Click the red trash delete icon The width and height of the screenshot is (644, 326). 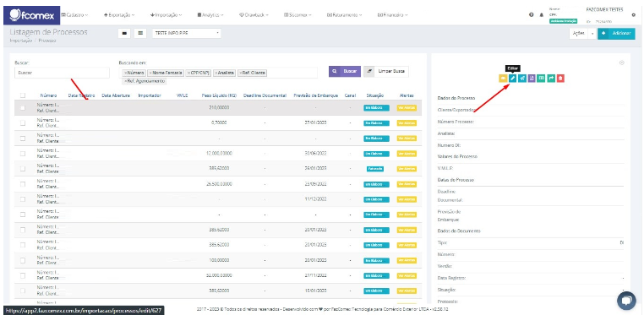pyautogui.click(x=560, y=79)
